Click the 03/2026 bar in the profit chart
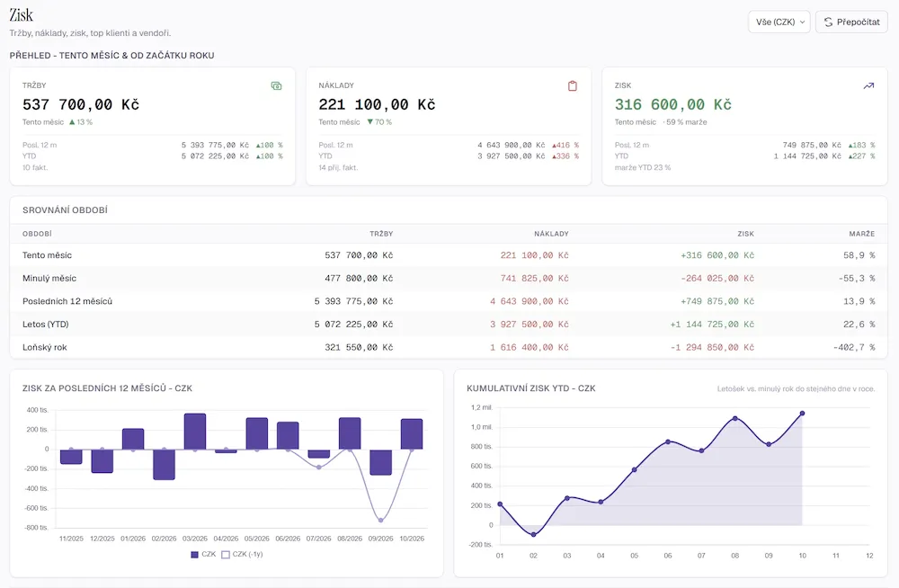This screenshot has height=588, width=899. click(x=195, y=432)
